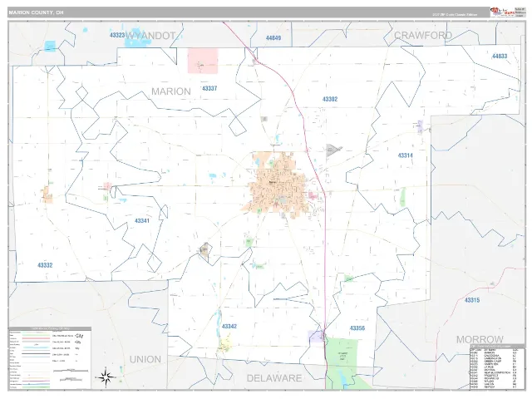Viewport: 532px width, 399px height.
Task: Click the MARION county name label
Action: 171,91
